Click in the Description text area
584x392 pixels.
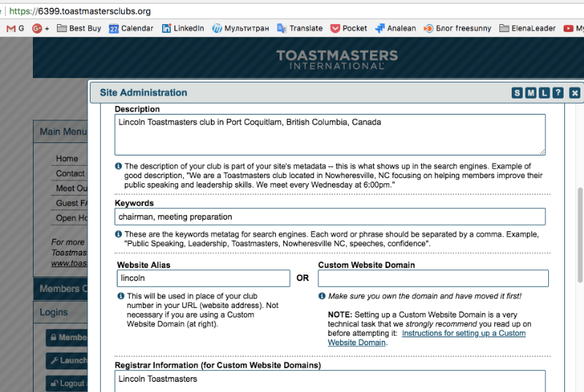point(330,135)
